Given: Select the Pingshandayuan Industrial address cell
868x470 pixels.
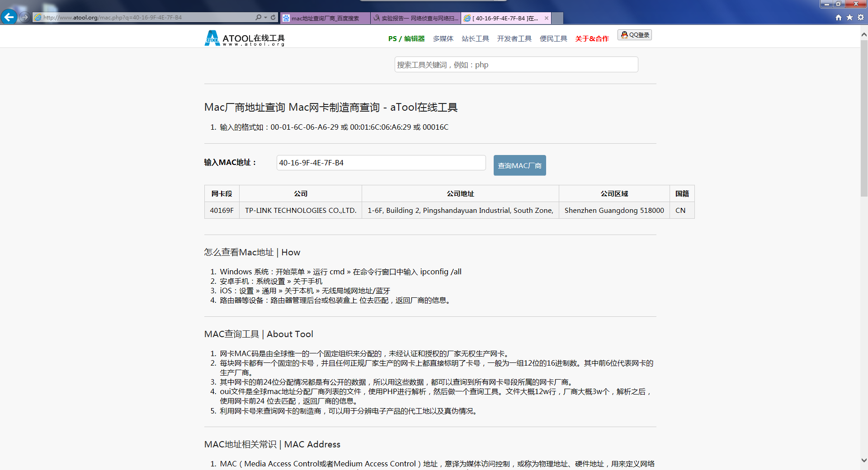Looking at the screenshot, I should click(x=460, y=210).
